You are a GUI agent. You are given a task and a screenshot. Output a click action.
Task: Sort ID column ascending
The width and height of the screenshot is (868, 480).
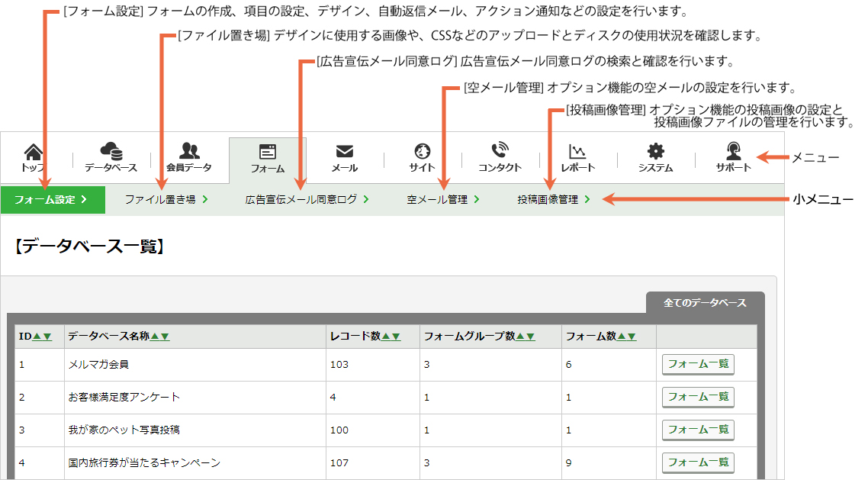(37, 337)
